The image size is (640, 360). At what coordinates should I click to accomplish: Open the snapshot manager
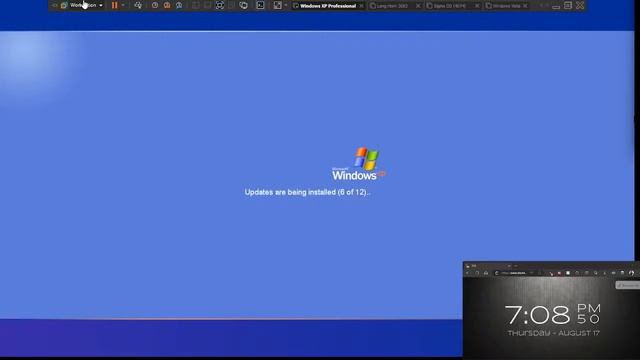179,5
